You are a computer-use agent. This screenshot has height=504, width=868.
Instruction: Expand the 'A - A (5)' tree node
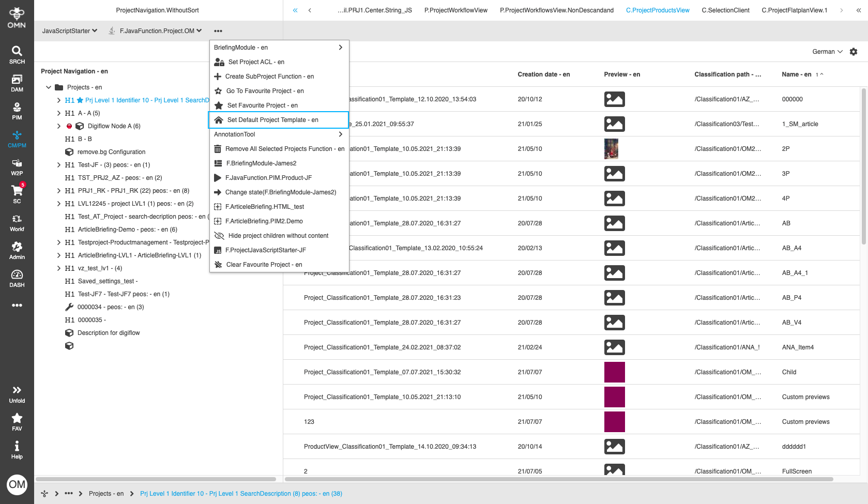pyautogui.click(x=58, y=113)
